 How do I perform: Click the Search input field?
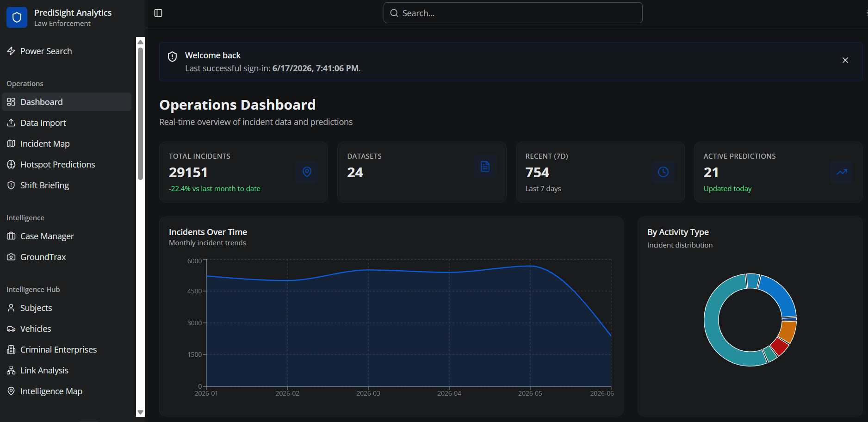513,13
